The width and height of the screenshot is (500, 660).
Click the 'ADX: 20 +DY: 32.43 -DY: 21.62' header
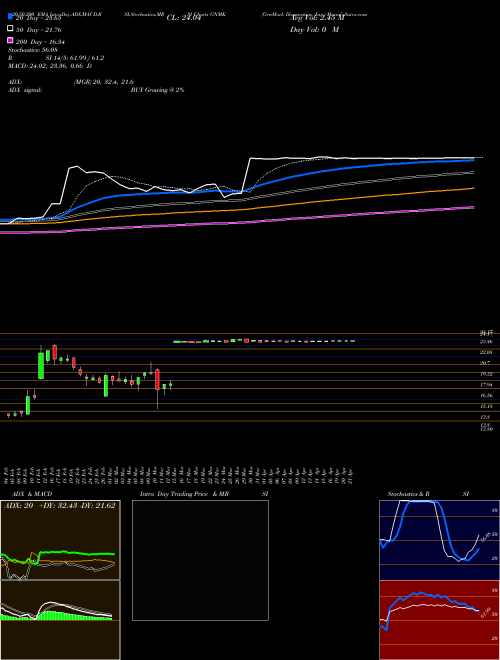tap(59, 506)
